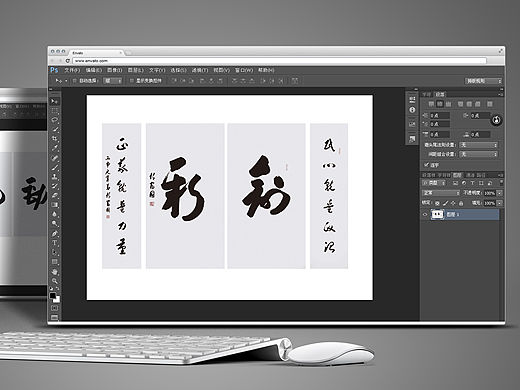
Task: Change screen mode at the toolbox bottom
Action: (x=54, y=317)
